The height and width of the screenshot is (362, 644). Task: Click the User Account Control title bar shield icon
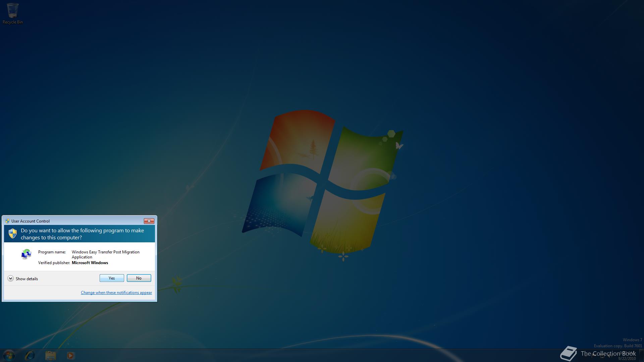(x=7, y=221)
